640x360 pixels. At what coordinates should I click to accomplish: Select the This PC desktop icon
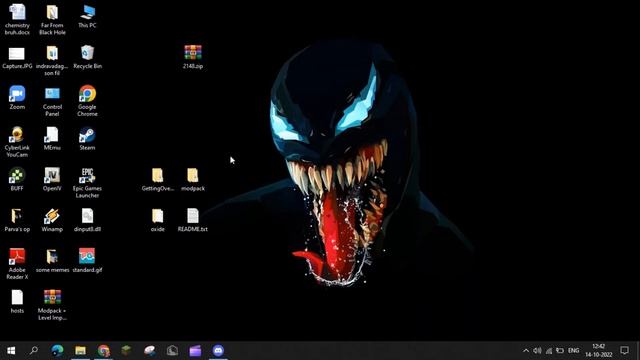(x=87, y=12)
